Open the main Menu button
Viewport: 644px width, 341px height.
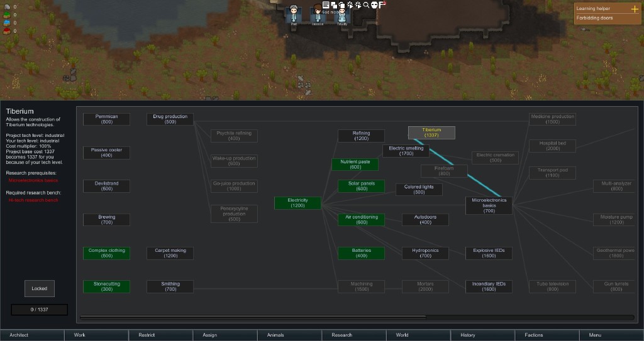(611, 335)
